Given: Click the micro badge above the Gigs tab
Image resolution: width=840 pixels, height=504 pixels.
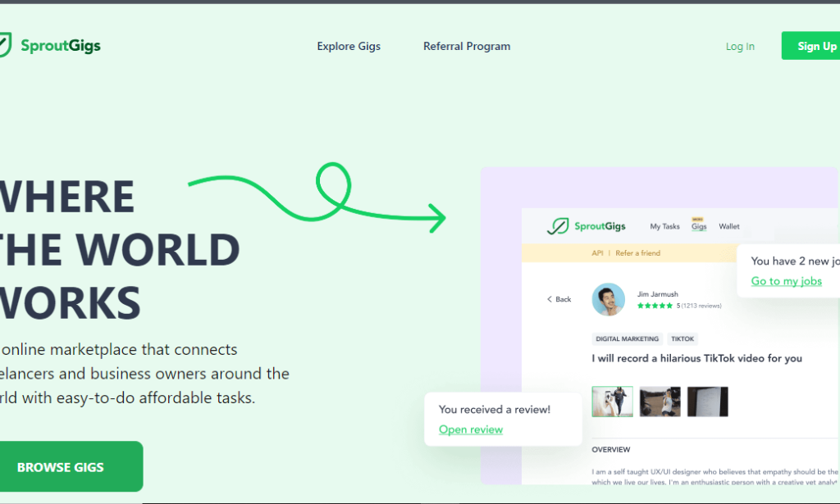Looking at the screenshot, I should coord(698,217).
